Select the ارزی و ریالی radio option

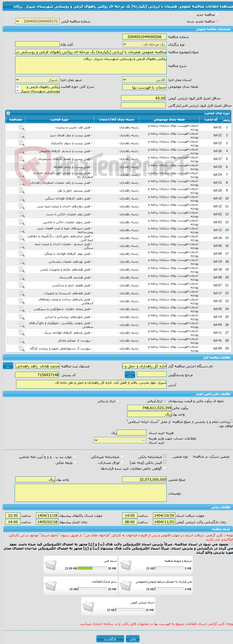118,401
